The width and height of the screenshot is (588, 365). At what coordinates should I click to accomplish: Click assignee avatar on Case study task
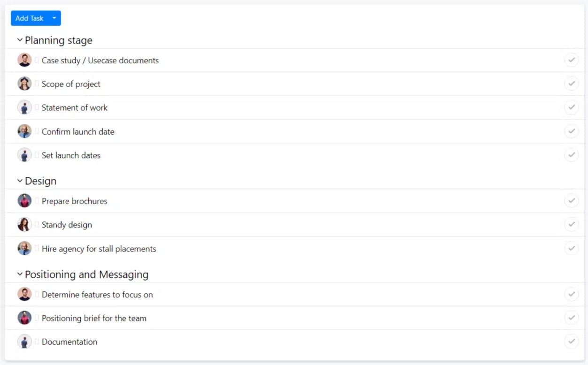coord(24,60)
